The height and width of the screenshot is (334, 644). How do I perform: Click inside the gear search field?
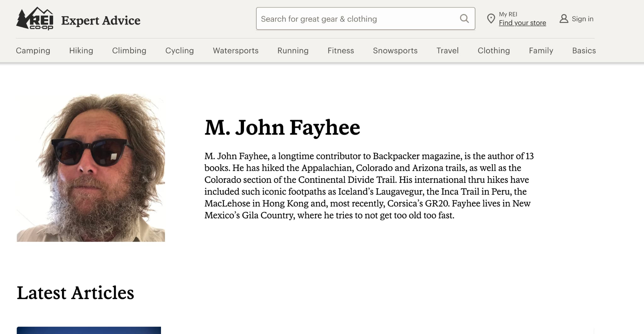pyautogui.click(x=346, y=19)
